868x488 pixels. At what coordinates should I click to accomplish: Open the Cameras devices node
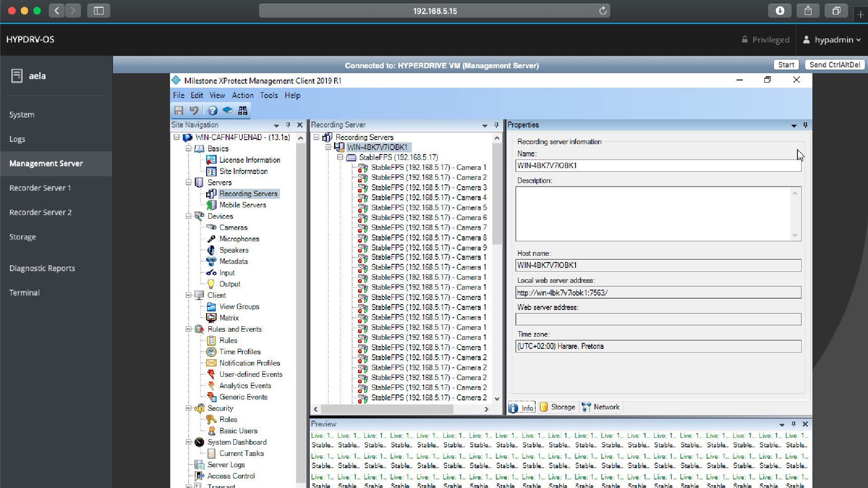[x=233, y=227]
